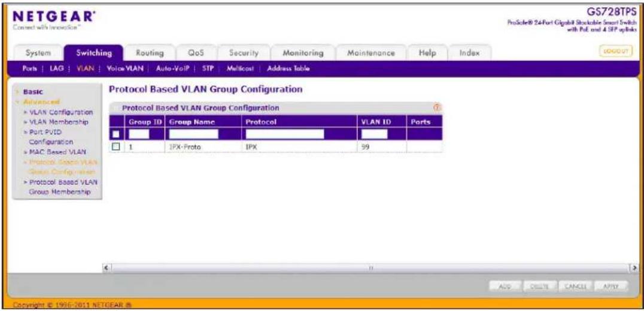
Task: Click the VLAN ID input field
Action: (375, 134)
